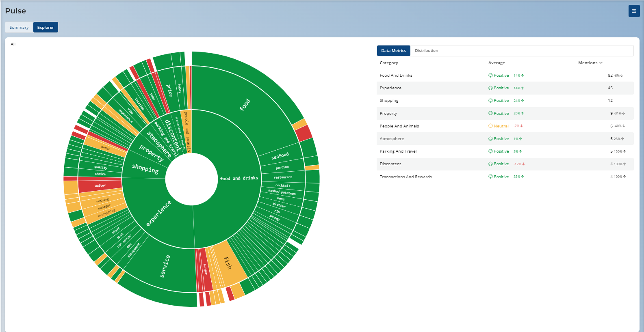This screenshot has height=332, width=644.
Task: Click the red down arrow in Discontent's average
Action: click(523, 164)
